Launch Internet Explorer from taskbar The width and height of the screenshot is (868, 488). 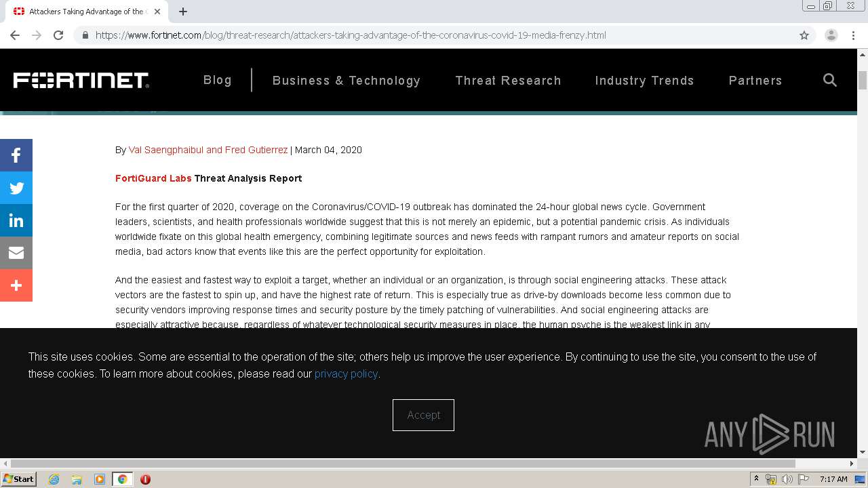pos(54,479)
